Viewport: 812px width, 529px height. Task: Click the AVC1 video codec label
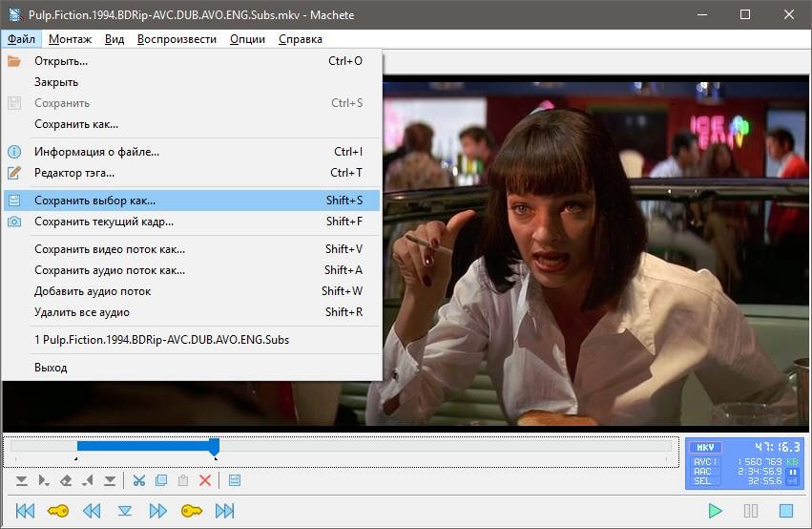[x=705, y=461]
